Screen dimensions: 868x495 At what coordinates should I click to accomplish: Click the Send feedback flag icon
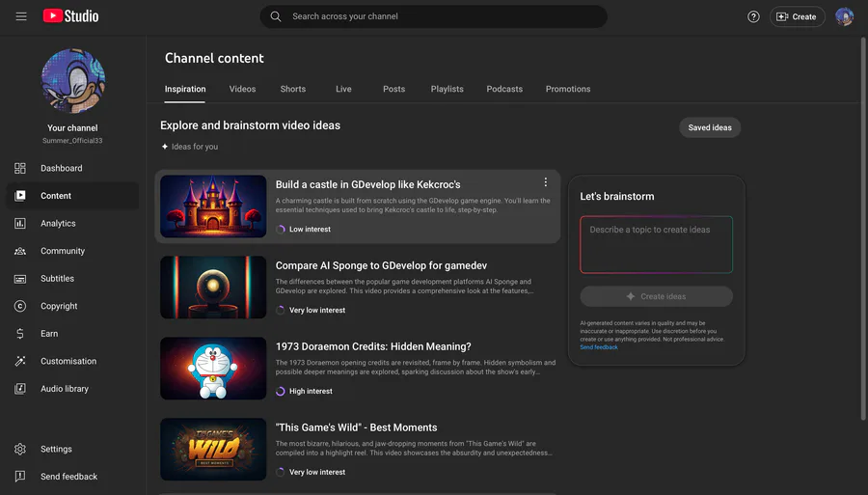click(20, 476)
